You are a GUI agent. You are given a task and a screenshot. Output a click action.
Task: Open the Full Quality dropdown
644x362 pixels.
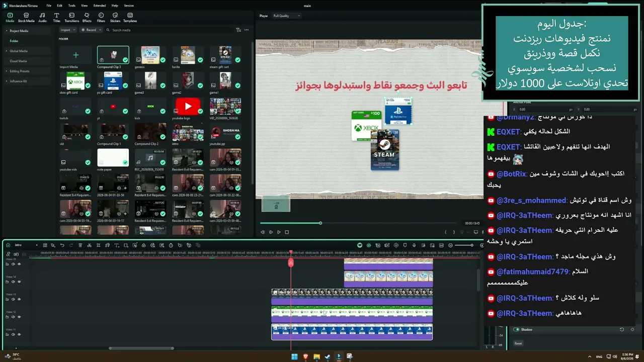pyautogui.click(x=286, y=16)
